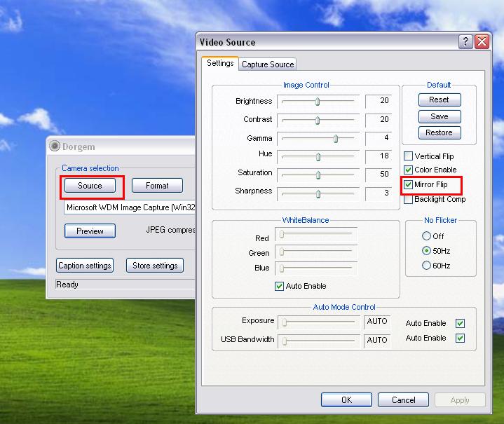
Task: Click the Gamma value field showing 4
Action: (x=379, y=138)
